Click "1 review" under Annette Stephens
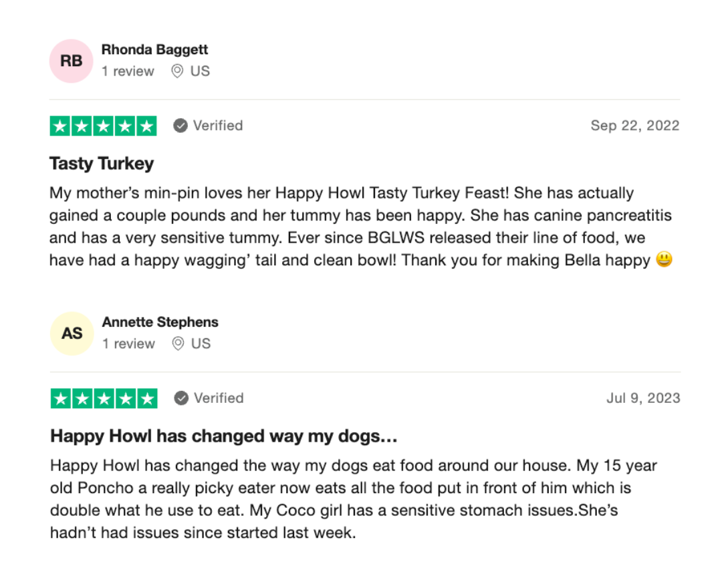The width and height of the screenshot is (722, 588). pos(128,343)
